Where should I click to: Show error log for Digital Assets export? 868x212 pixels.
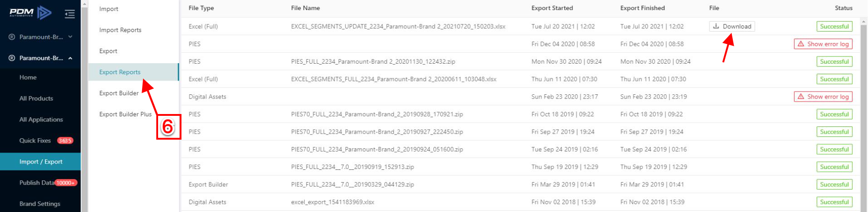pyautogui.click(x=823, y=97)
